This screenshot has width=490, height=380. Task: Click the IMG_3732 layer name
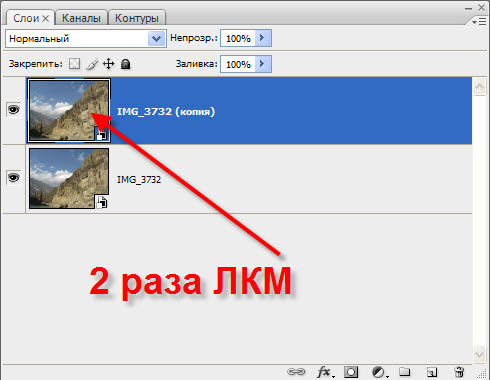(x=139, y=180)
